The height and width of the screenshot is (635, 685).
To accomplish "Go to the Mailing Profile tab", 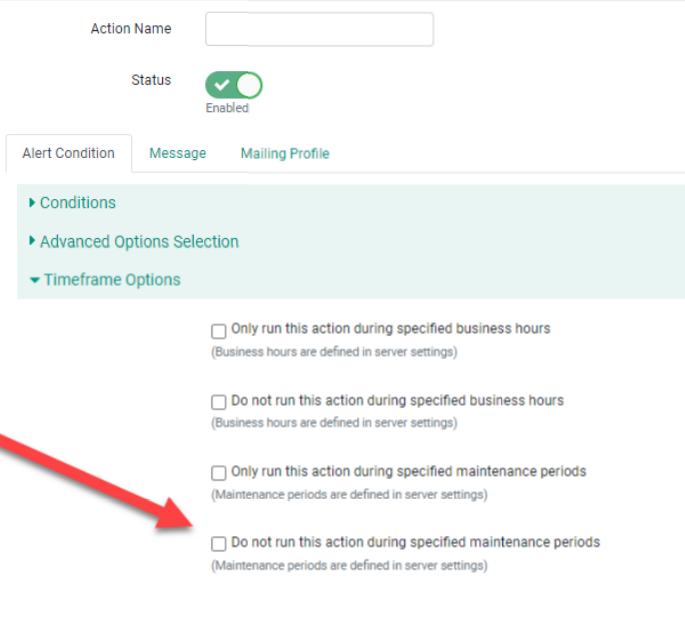I will pos(285,154).
